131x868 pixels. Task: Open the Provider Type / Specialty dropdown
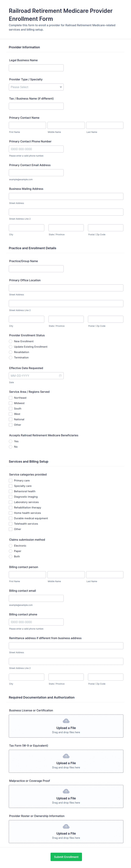pyautogui.click(x=36, y=87)
